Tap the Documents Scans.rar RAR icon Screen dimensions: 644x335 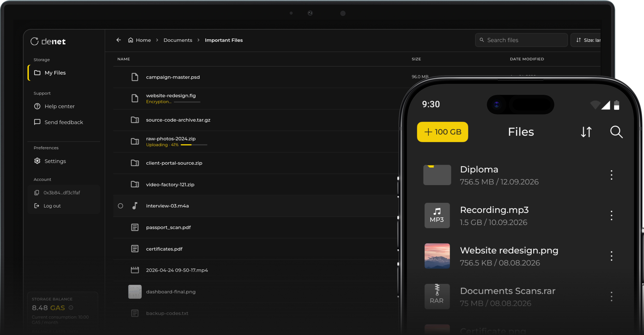[x=437, y=296]
